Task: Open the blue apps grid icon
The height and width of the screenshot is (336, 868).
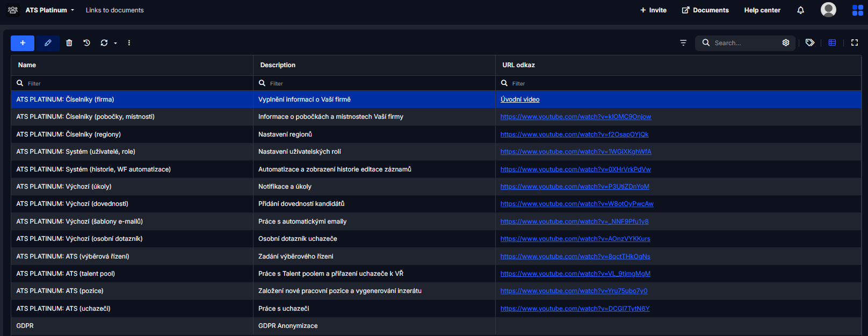Action: pyautogui.click(x=858, y=10)
